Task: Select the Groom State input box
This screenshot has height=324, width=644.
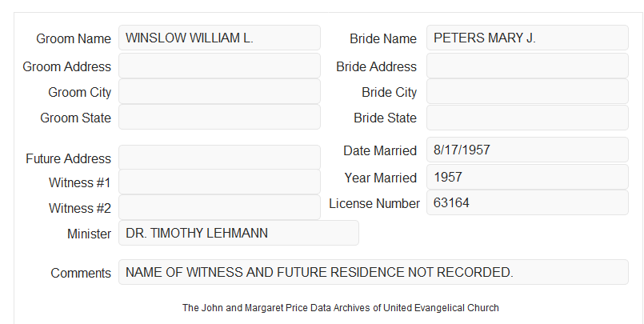Action: (219, 117)
